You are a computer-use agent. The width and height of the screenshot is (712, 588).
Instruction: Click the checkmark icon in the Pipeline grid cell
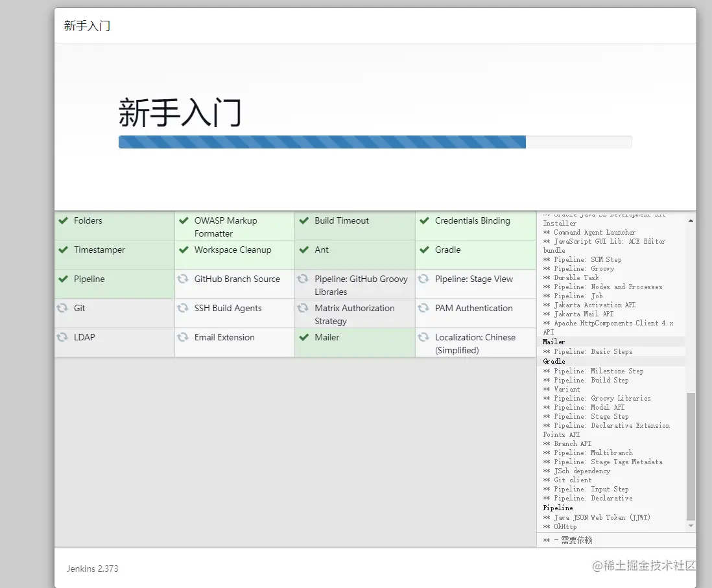click(x=63, y=279)
